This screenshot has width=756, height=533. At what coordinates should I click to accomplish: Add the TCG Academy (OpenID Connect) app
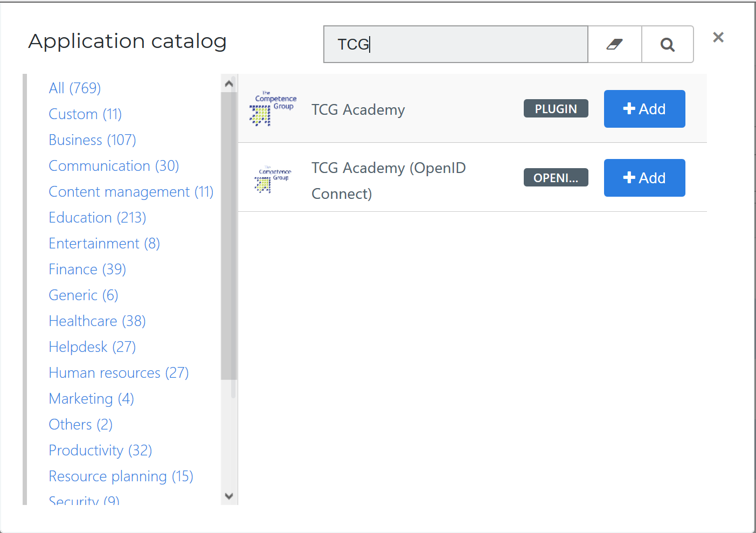(644, 178)
